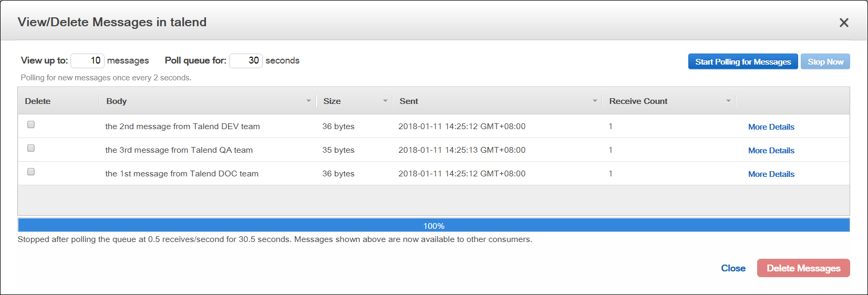
Task: Focus the Poll queue for seconds field
Action: (x=245, y=61)
